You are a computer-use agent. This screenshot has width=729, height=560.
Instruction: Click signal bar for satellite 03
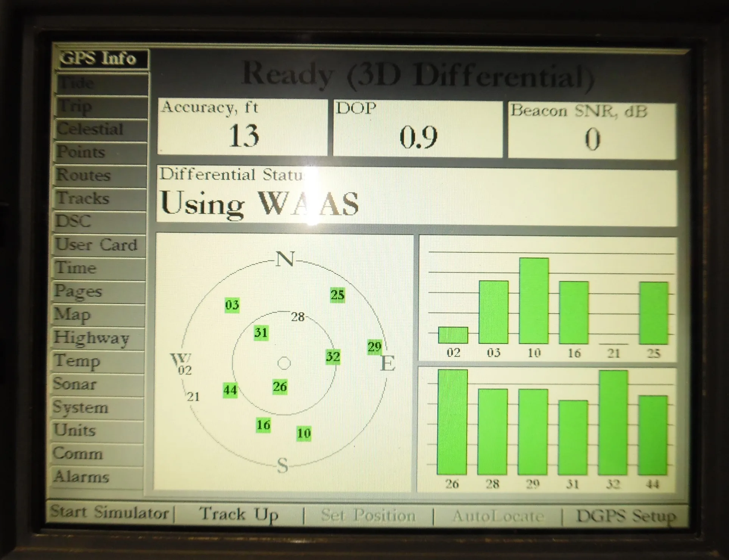pyautogui.click(x=494, y=312)
